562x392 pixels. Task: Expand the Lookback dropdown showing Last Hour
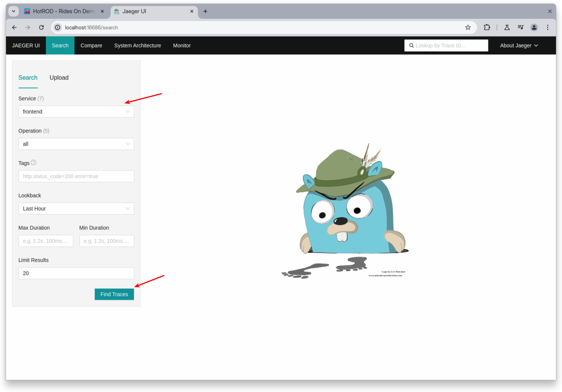[x=76, y=209]
